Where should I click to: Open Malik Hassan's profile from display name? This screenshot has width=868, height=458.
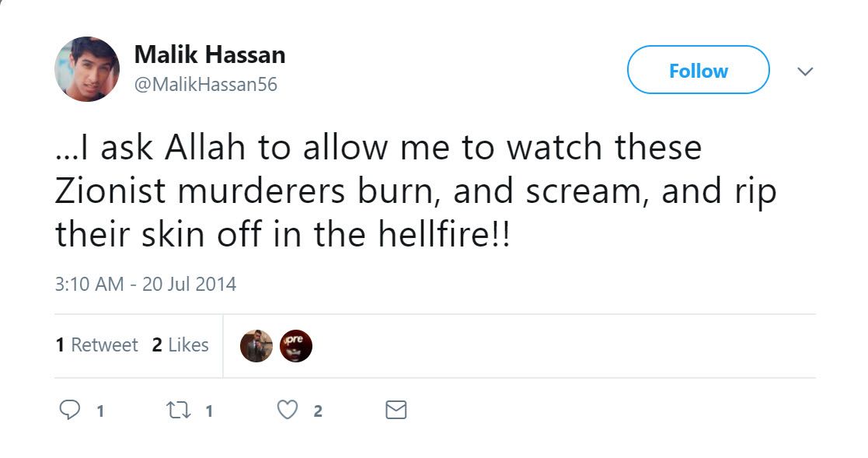coord(210,54)
